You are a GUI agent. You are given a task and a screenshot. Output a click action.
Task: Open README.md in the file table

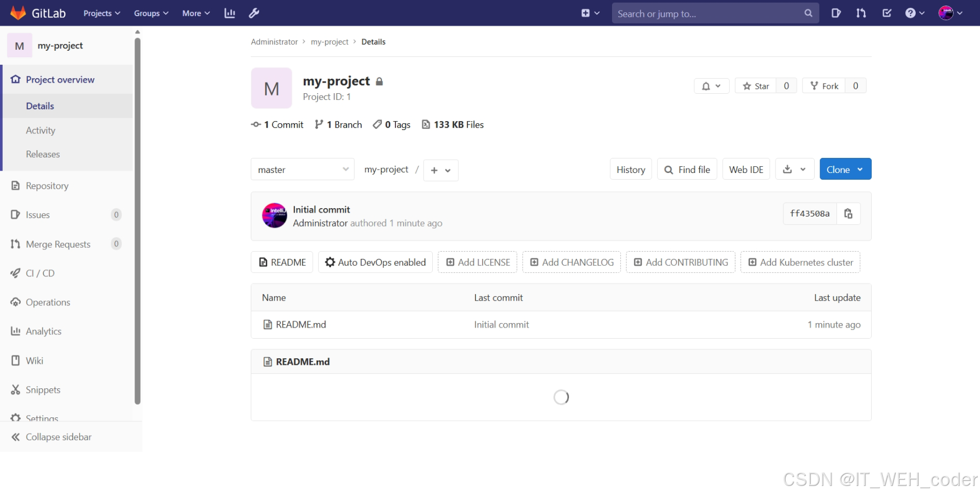(x=301, y=325)
